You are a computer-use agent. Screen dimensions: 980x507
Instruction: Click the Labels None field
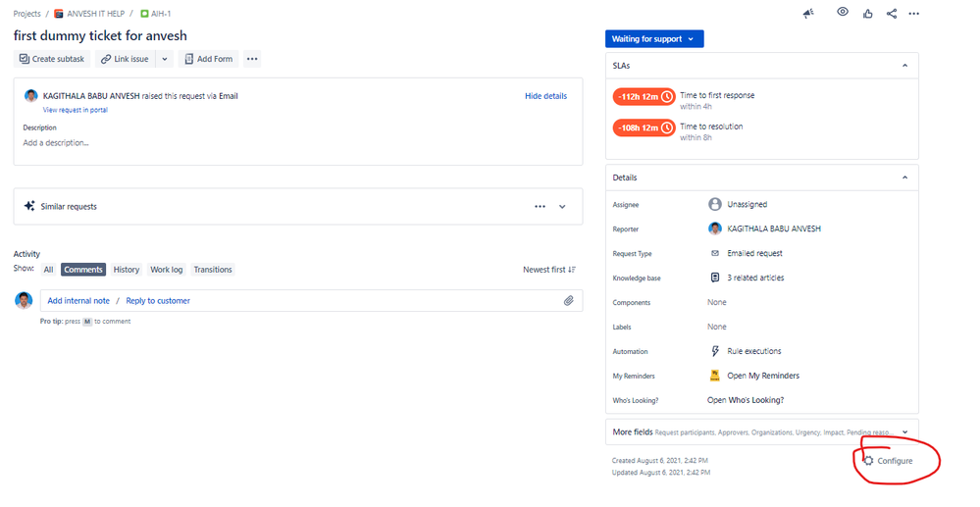click(x=717, y=327)
